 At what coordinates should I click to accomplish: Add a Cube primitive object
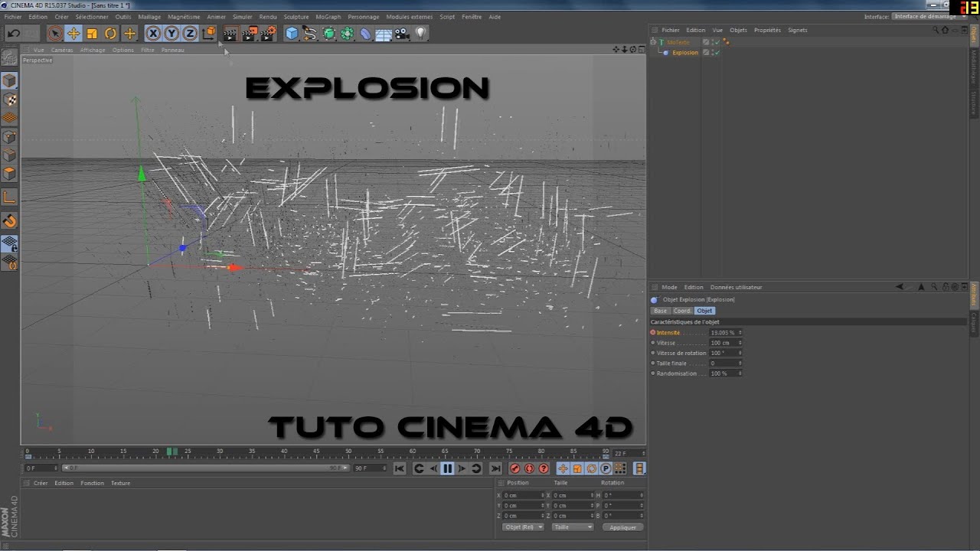[292, 33]
